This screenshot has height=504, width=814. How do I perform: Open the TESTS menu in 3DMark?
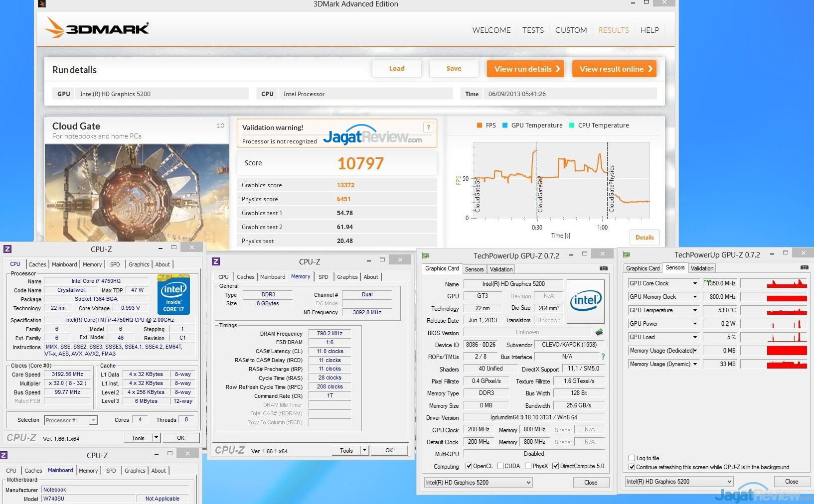coord(533,30)
